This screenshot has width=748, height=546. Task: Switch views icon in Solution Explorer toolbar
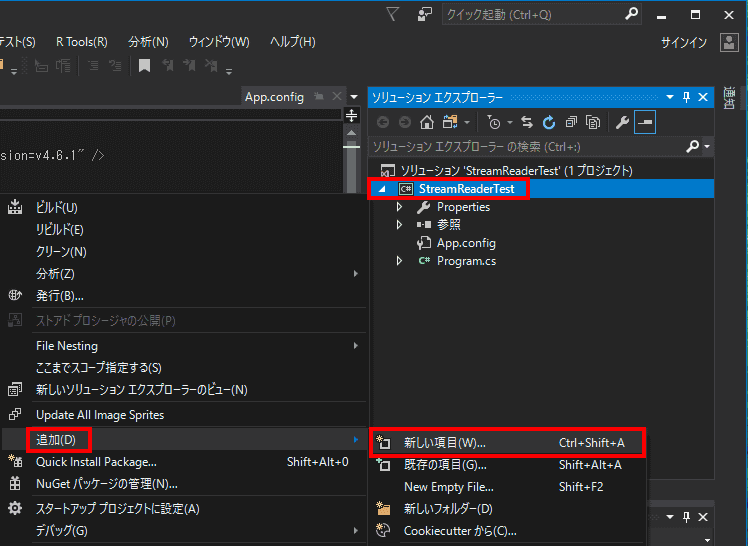coord(450,123)
